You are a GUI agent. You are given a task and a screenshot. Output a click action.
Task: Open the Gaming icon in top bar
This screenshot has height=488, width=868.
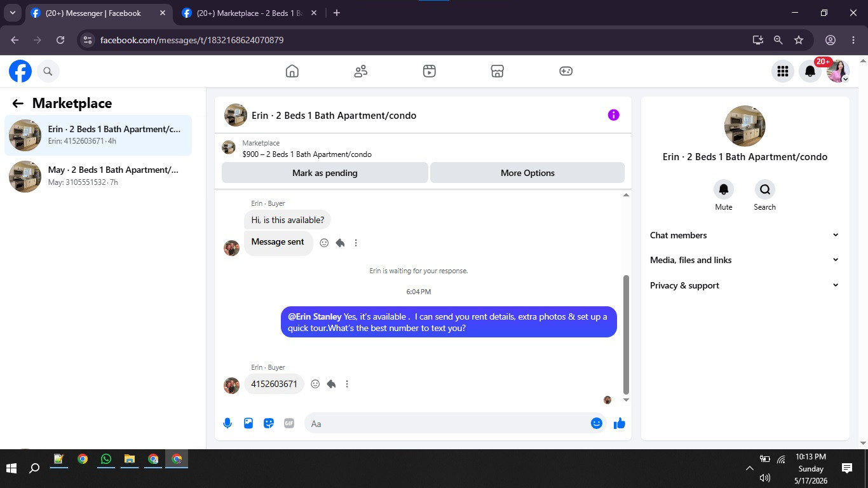(x=566, y=71)
